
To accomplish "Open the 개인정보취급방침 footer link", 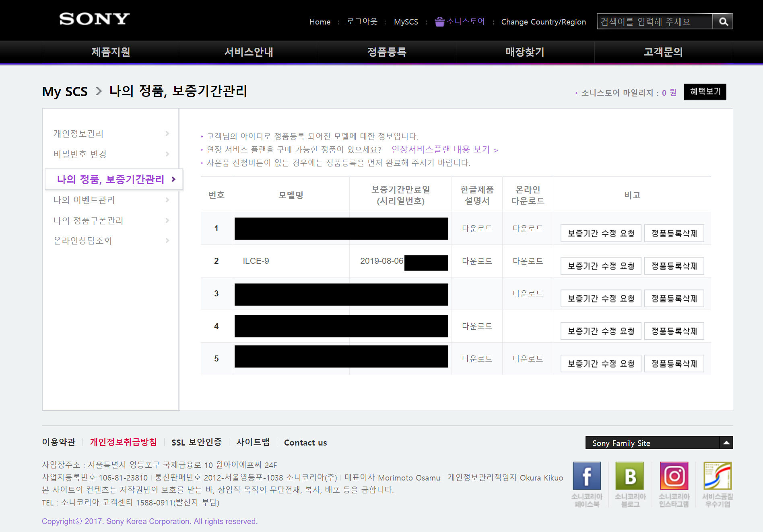I will click(x=123, y=442).
